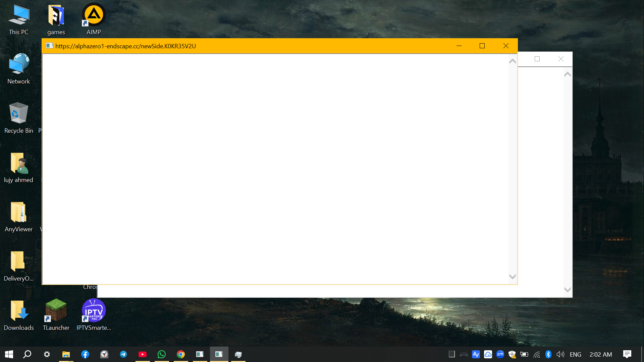Switch input language via ENG indicator

coord(576,354)
